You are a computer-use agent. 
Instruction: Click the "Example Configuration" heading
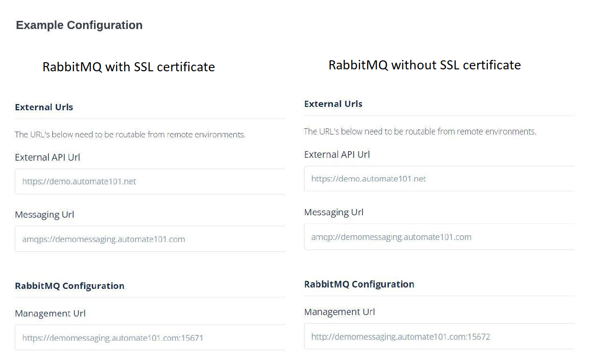point(79,25)
